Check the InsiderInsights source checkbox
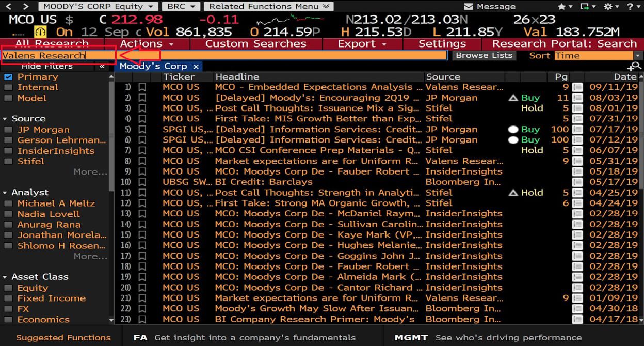Viewport: 644px width, 346px height. [8, 151]
